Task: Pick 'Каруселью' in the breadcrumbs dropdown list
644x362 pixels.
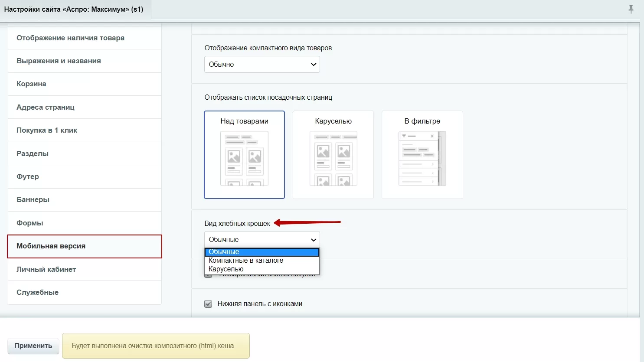Action: (262, 269)
